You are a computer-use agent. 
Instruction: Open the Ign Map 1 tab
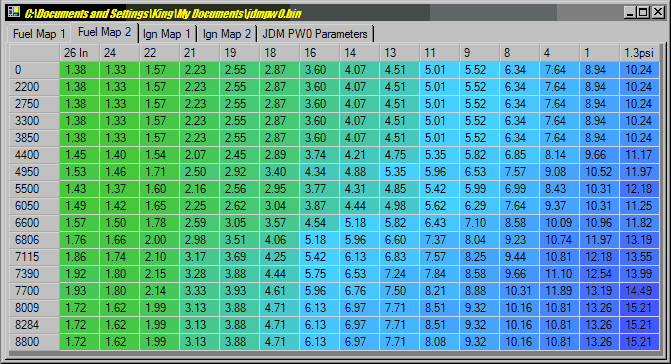(166, 34)
